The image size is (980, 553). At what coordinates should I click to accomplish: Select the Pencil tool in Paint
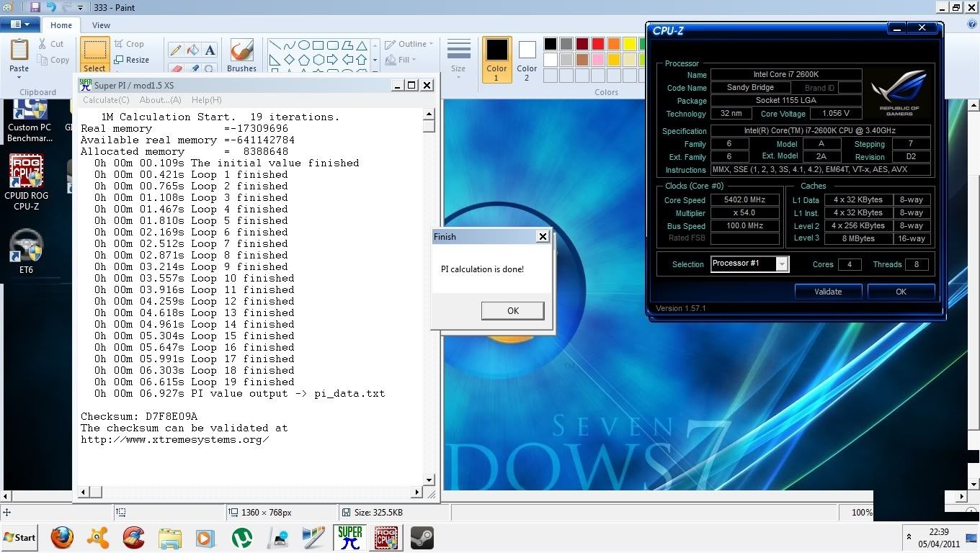tap(175, 50)
